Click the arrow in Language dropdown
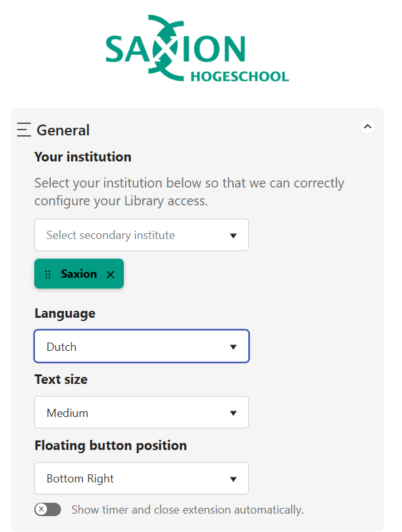 (233, 347)
